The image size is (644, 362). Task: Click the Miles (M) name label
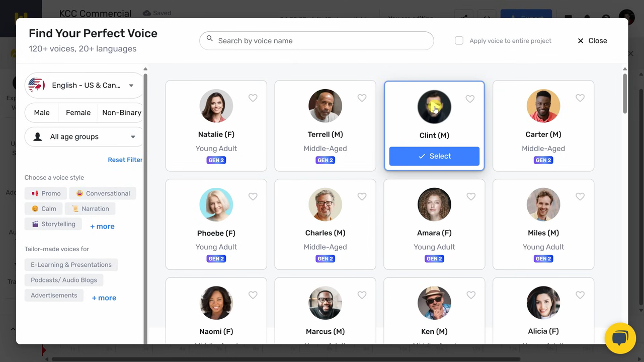(x=543, y=233)
